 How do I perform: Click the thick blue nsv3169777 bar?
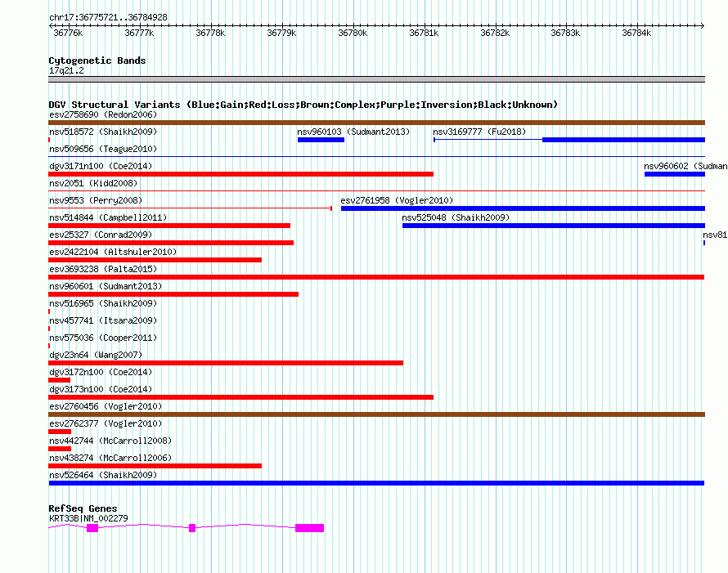623,140
